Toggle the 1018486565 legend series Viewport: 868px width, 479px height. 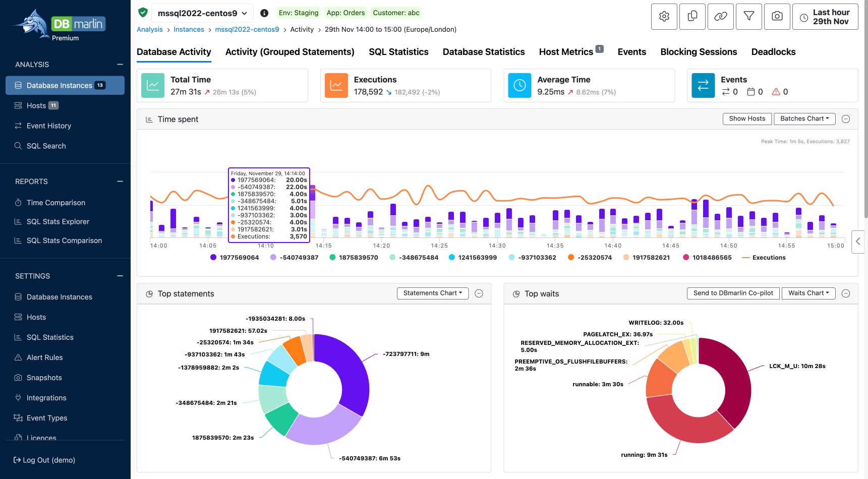[x=707, y=258]
